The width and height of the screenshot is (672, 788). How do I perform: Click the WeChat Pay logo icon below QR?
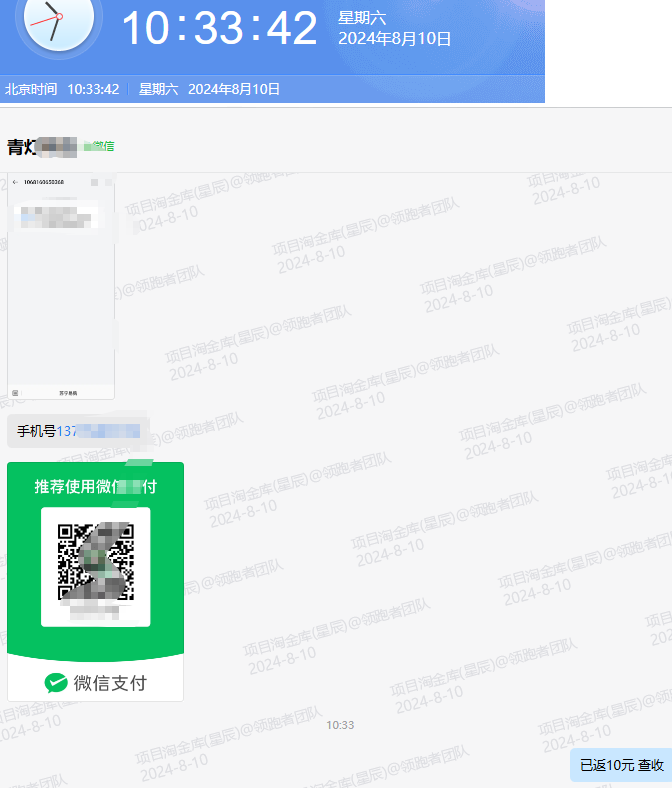click(56, 682)
